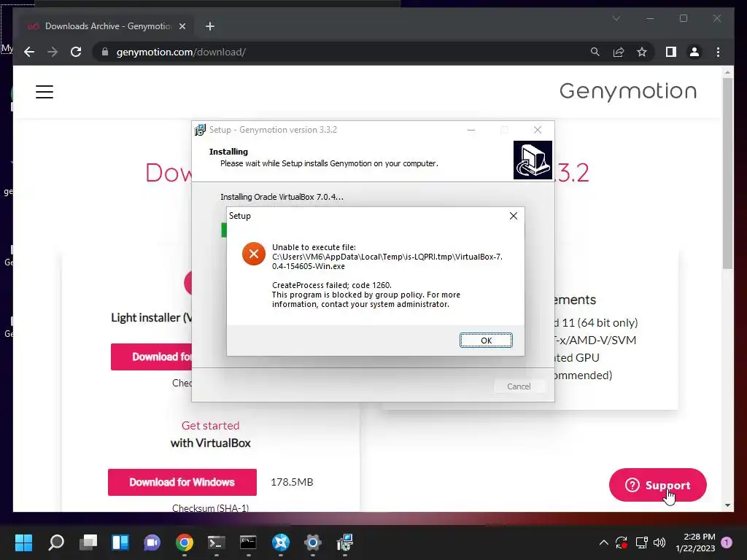The image size is (747, 560).
Task: Reload the Genymotion download page
Action: 76,52
